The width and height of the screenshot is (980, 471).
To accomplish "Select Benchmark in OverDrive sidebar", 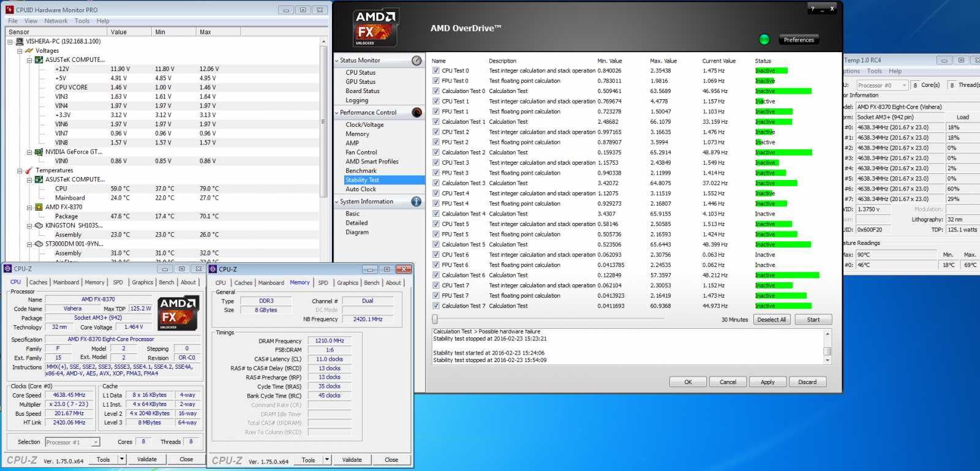I will click(361, 171).
